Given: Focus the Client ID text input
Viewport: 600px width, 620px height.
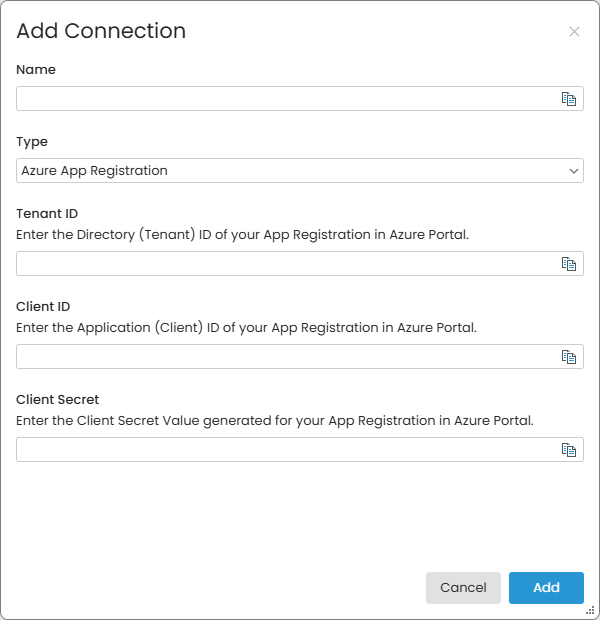Looking at the screenshot, I should tap(285, 357).
